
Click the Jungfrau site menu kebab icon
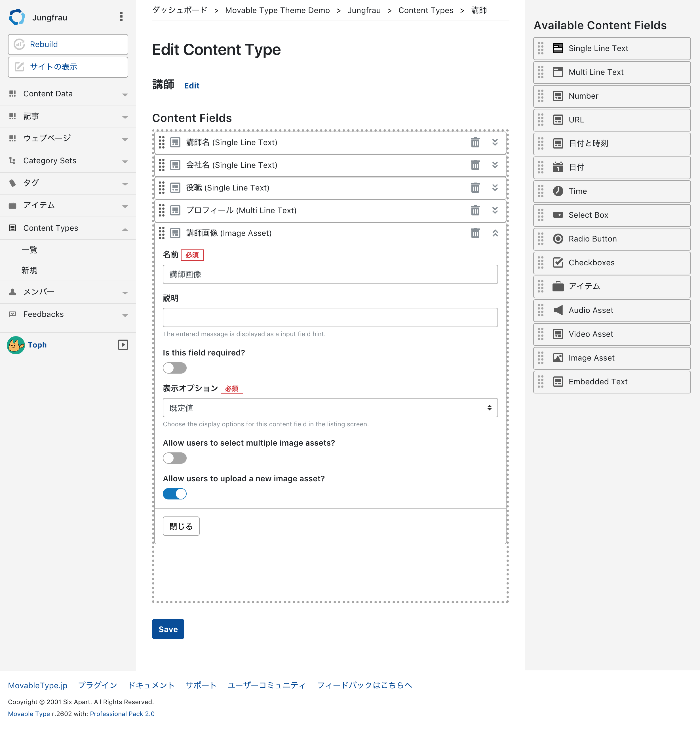[x=121, y=17]
